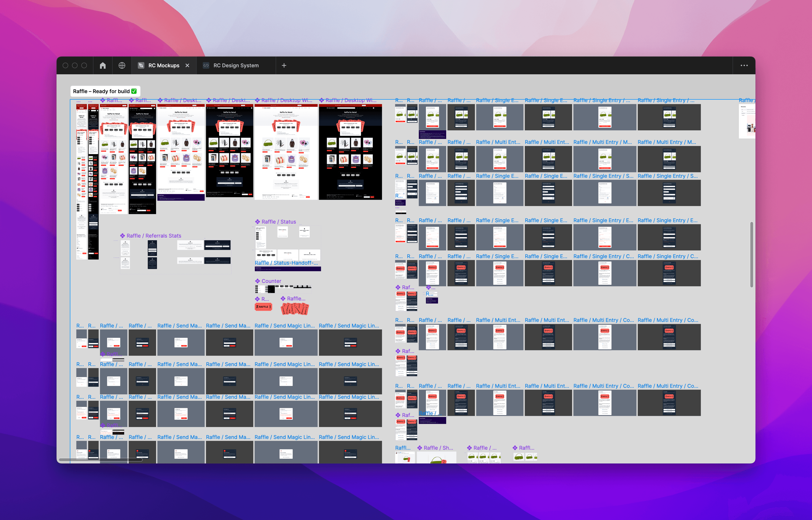Click the Figma home icon
The image size is (812, 520).
tap(103, 65)
